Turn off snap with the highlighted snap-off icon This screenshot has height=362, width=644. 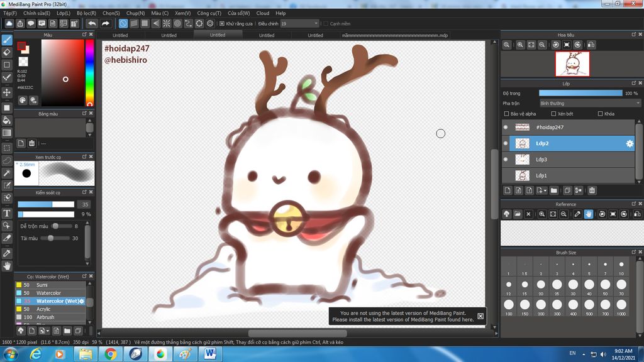123,23
